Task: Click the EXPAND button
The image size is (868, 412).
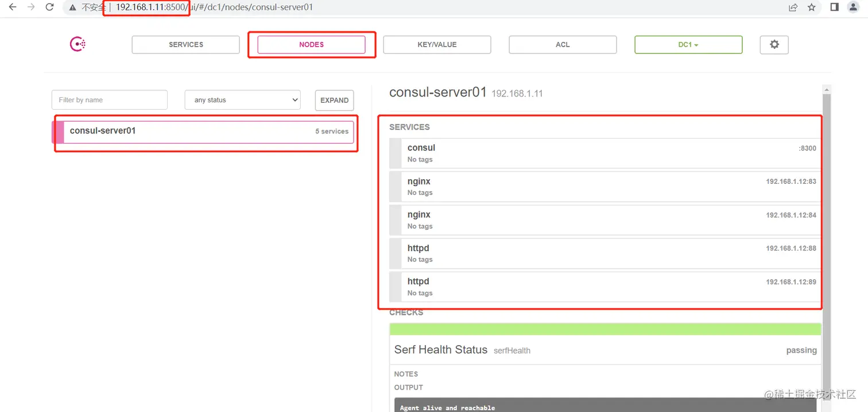Action: tap(334, 100)
